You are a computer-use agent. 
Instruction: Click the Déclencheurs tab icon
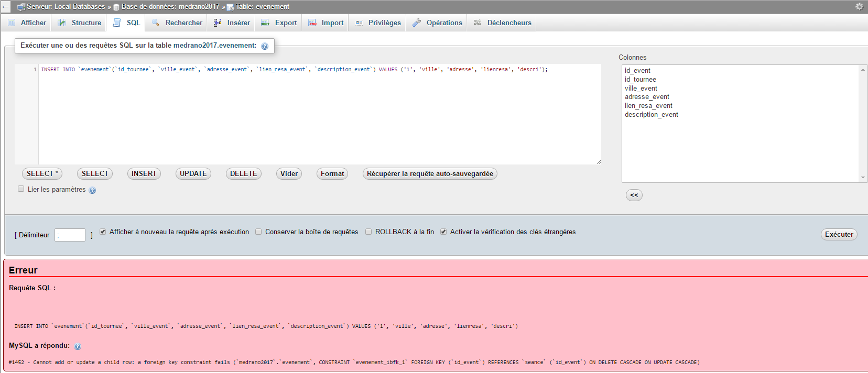coord(478,23)
